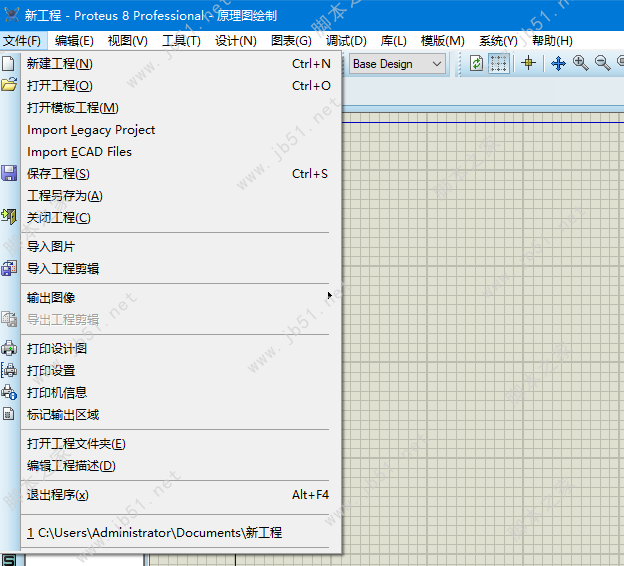624x566 pixels.
Task: Select 打开工程文件夹(E) menu entry
Action: (181, 443)
